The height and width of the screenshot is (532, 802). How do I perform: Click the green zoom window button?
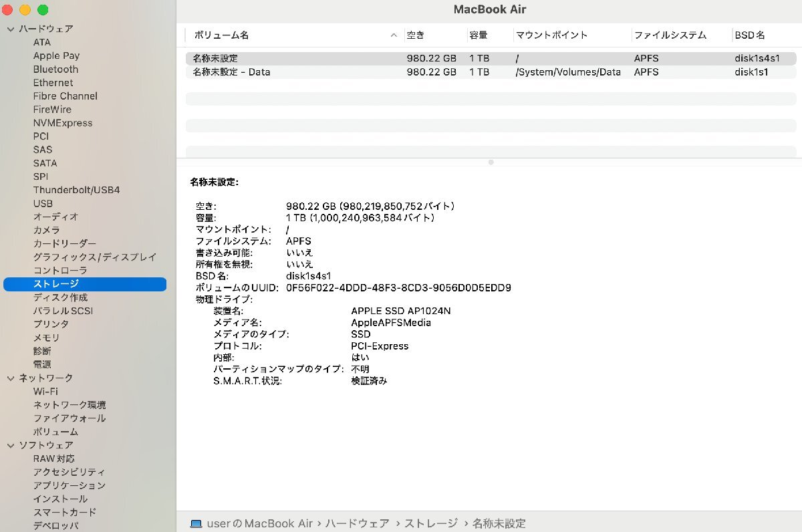tap(42, 10)
